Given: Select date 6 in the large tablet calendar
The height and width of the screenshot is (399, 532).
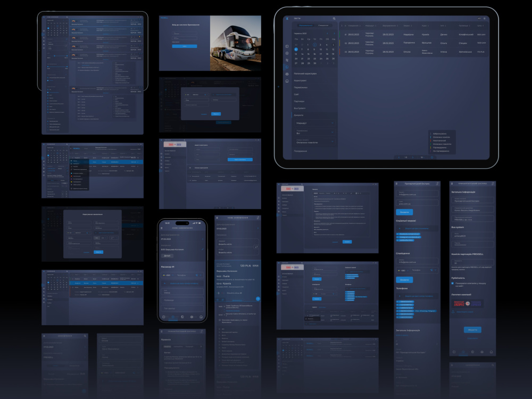Looking at the screenshot, I should pyautogui.click(x=296, y=49).
